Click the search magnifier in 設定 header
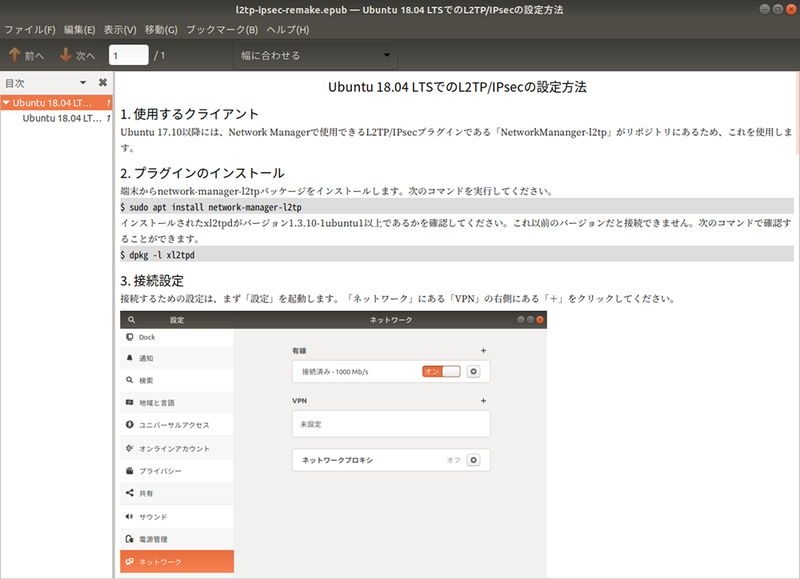Screen dimensions: 800x579 [x=132, y=320]
